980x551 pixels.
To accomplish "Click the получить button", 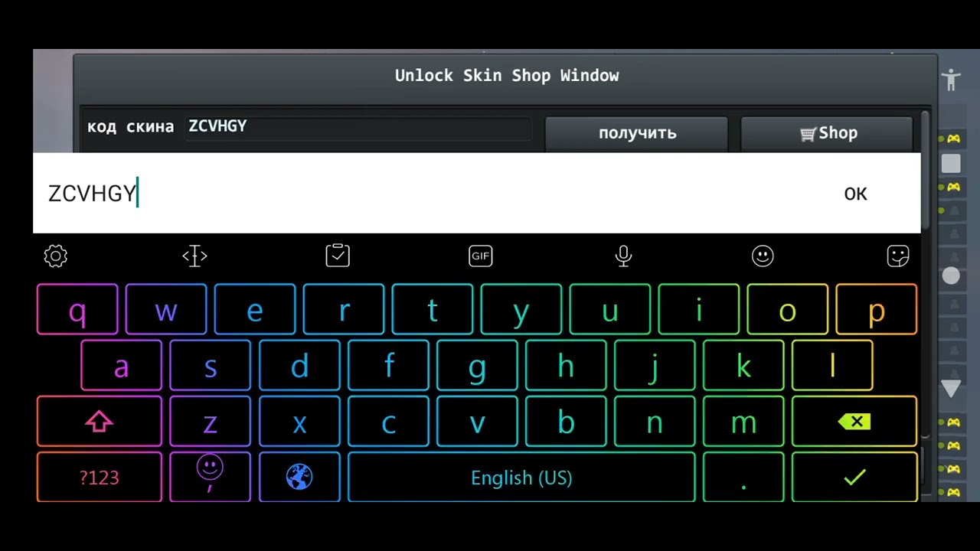I will click(x=637, y=133).
